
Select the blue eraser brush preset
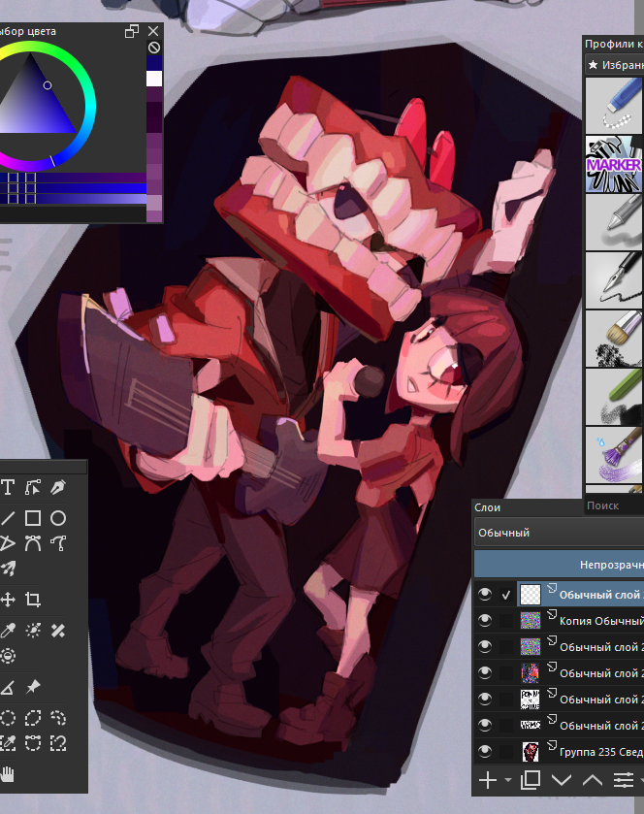pos(614,106)
